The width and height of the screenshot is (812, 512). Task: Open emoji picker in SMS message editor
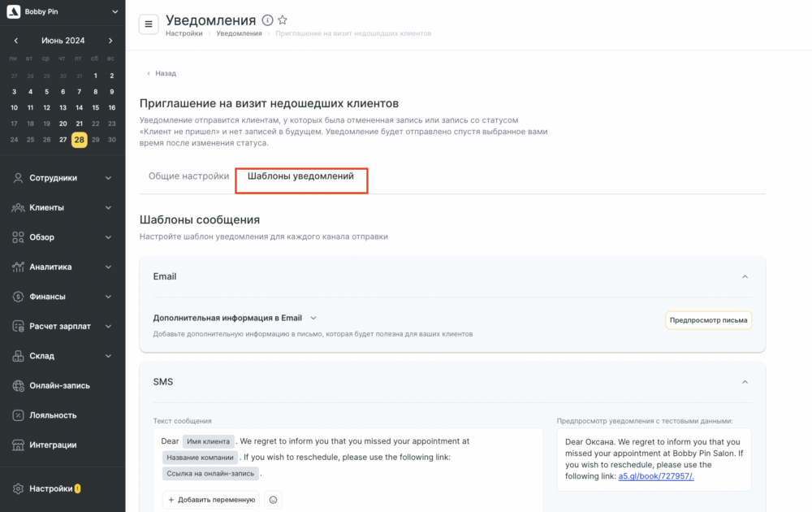273,500
